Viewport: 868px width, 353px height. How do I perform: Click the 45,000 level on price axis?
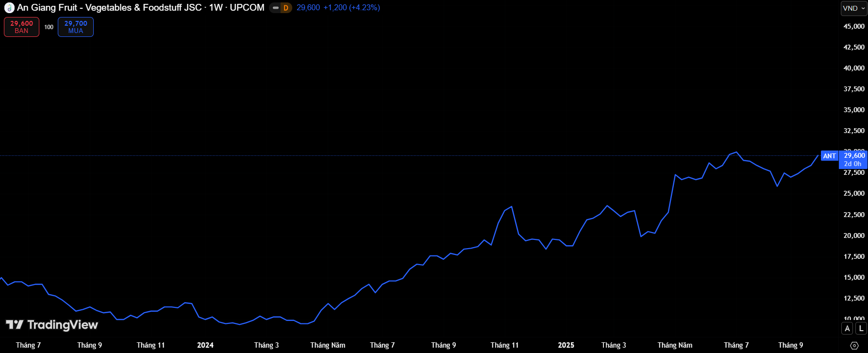(x=854, y=26)
